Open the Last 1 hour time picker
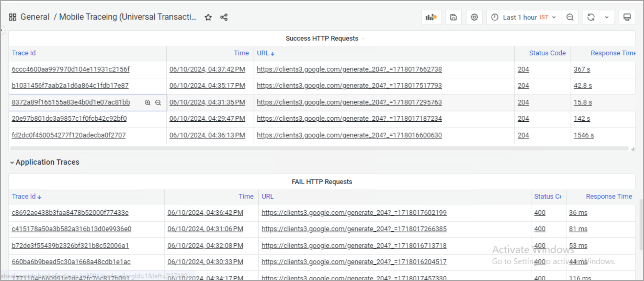 click(x=524, y=17)
